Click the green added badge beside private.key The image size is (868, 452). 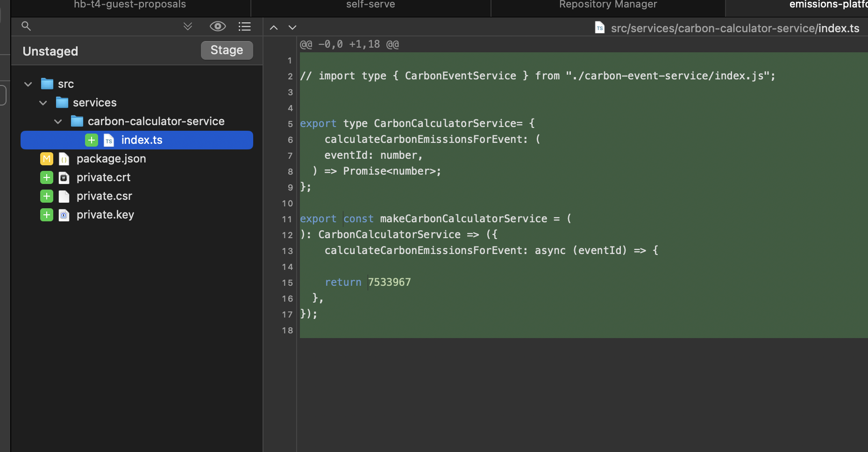pyautogui.click(x=47, y=215)
